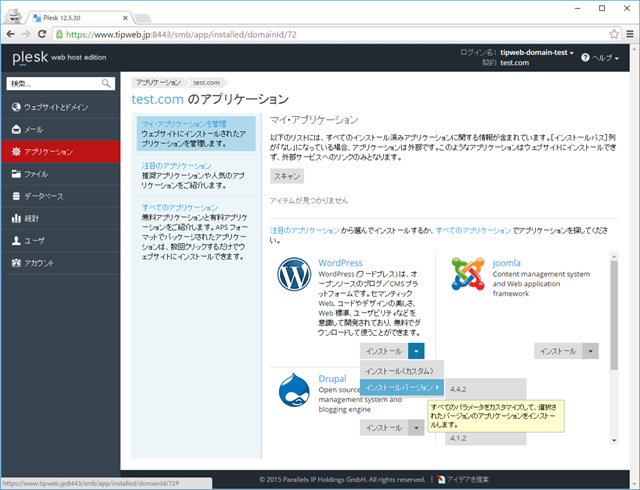Select version 4.4.2
Viewport: 640px width, 490px height.
pos(485,390)
